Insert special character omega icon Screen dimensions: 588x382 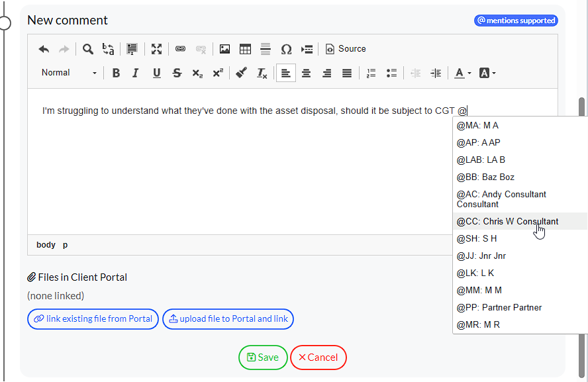[286, 49]
